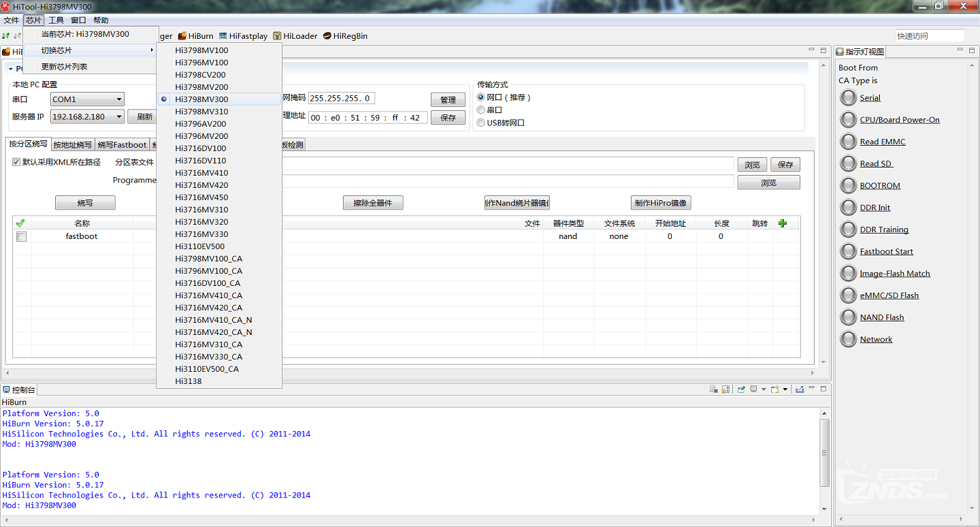The image size is (980, 527).
Task: Click 浏览 button for partition table file
Action: 752,165
